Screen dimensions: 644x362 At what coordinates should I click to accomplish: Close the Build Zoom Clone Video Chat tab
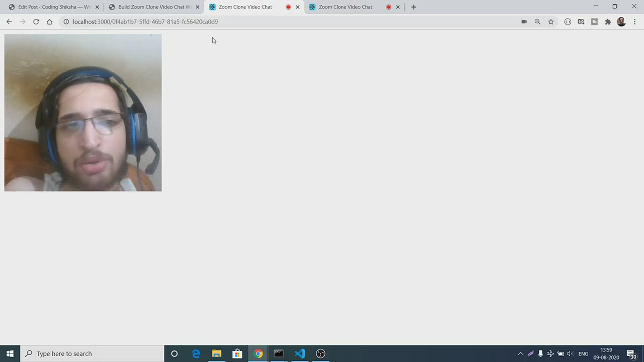(197, 7)
